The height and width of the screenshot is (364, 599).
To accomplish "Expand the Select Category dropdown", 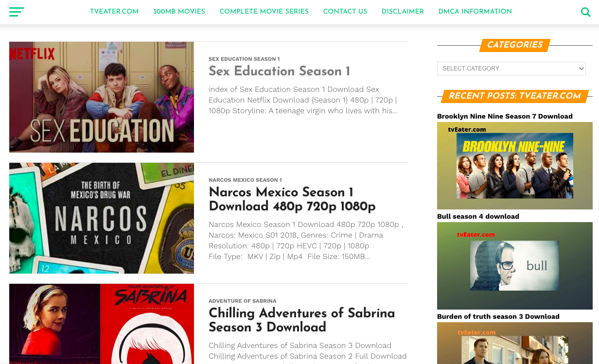I will coord(511,69).
